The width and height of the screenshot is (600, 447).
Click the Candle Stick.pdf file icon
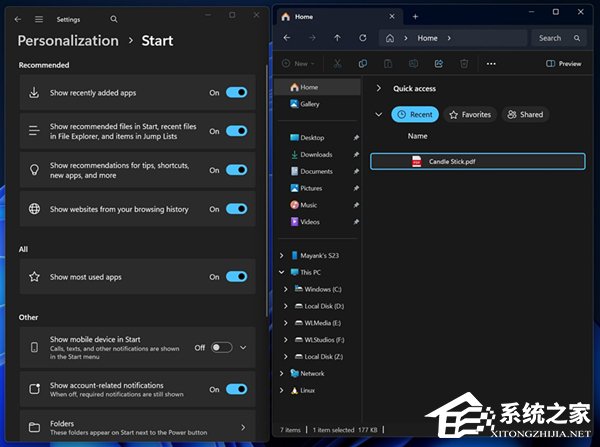(x=416, y=162)
